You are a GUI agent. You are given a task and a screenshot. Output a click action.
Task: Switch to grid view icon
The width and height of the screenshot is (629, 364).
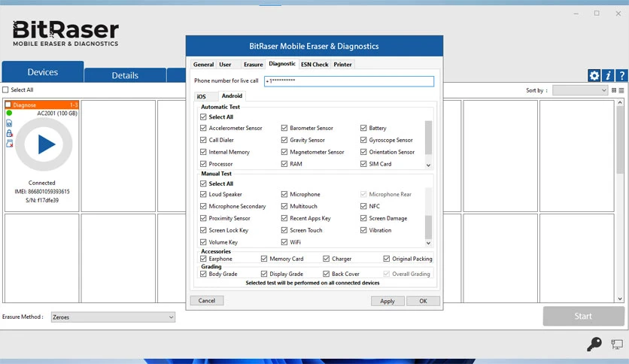[614, 90]
